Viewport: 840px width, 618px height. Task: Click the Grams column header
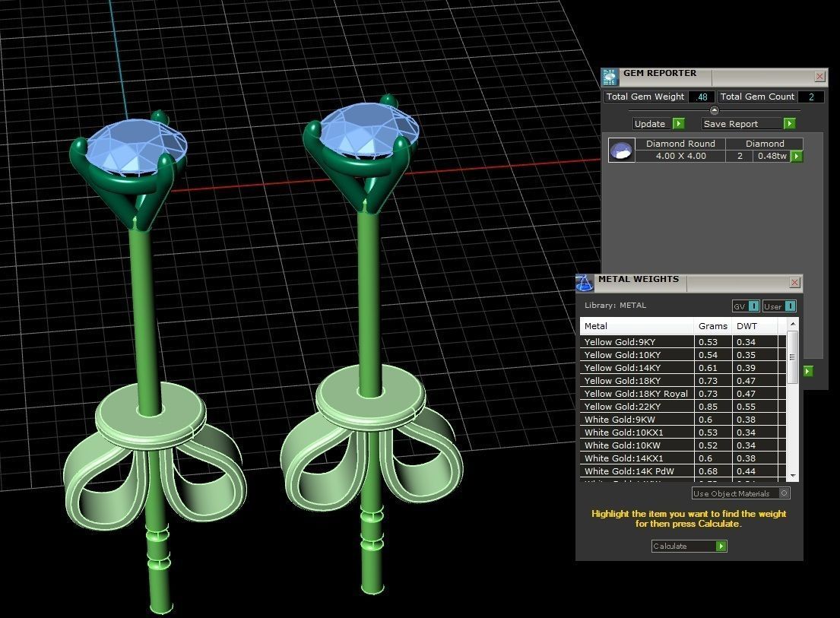712,325
